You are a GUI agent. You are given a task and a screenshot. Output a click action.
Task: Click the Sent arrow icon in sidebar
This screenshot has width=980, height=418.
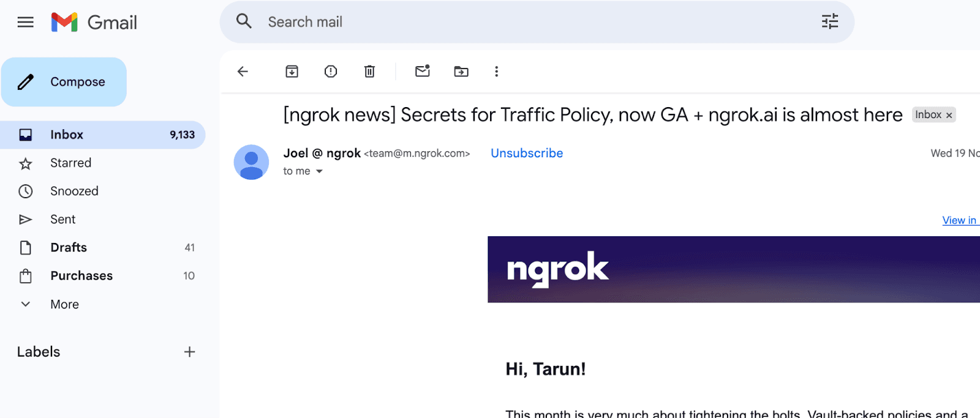coord(25,219)
